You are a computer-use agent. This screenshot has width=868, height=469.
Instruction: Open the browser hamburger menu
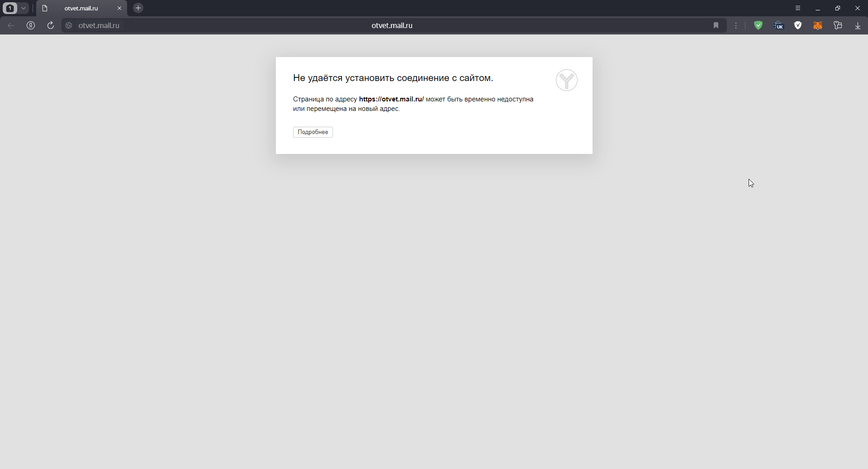(798, 8)
